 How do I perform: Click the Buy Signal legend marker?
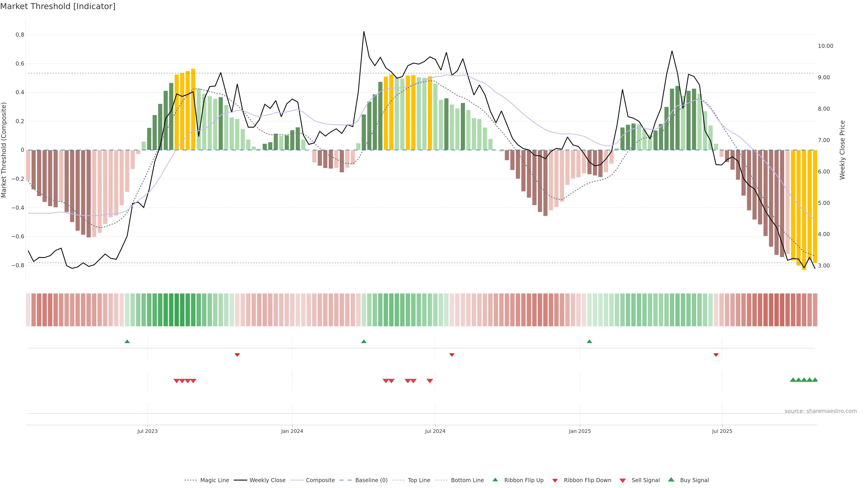(x=671, y=480)
